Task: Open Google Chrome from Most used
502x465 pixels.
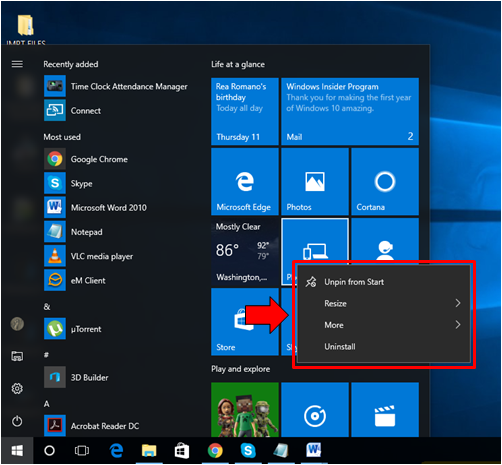Action: click(86, 159)
